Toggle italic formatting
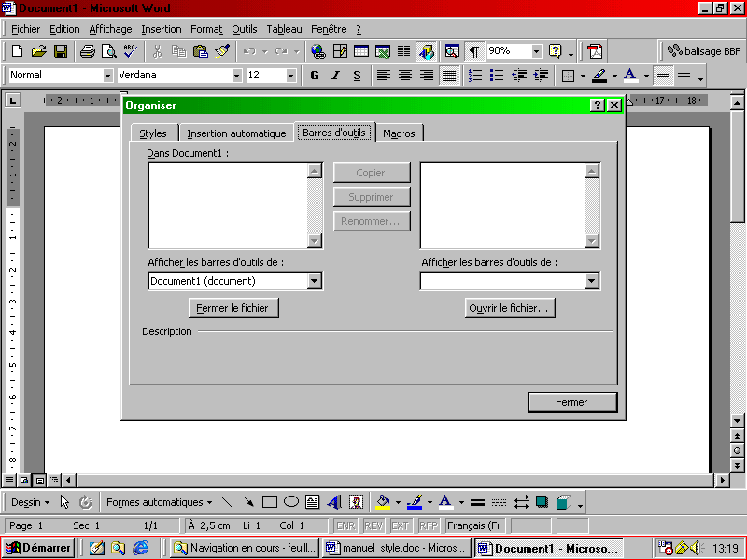This screenshot has height=560, width=747. point(336,76)
